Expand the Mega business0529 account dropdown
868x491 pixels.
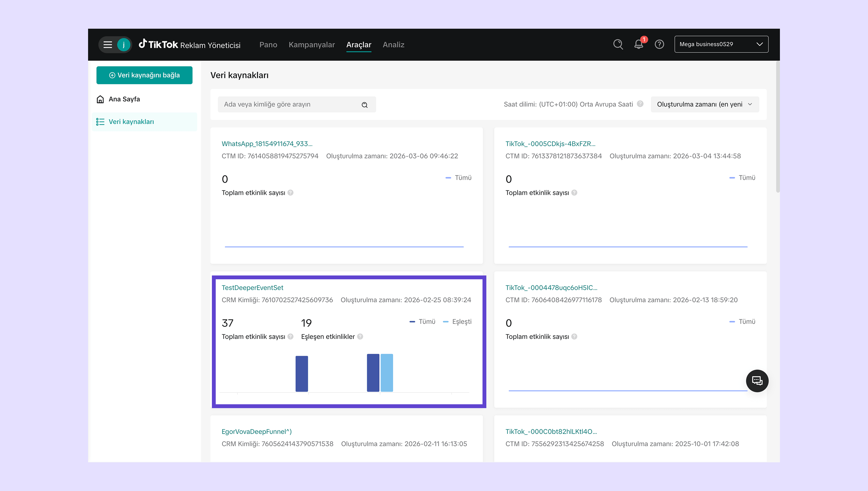click(721, 44)
